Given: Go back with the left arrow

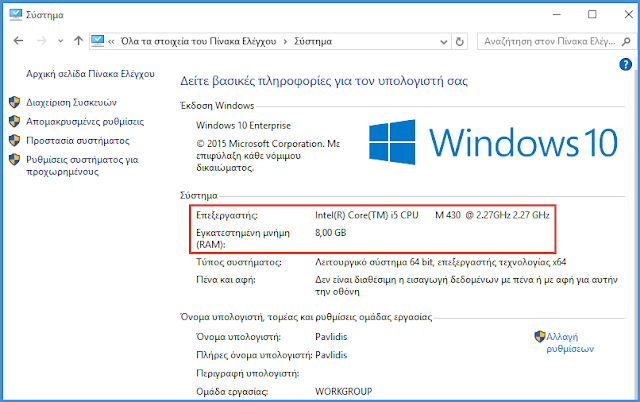Looking at the screenshot, I should pos(18,41).
